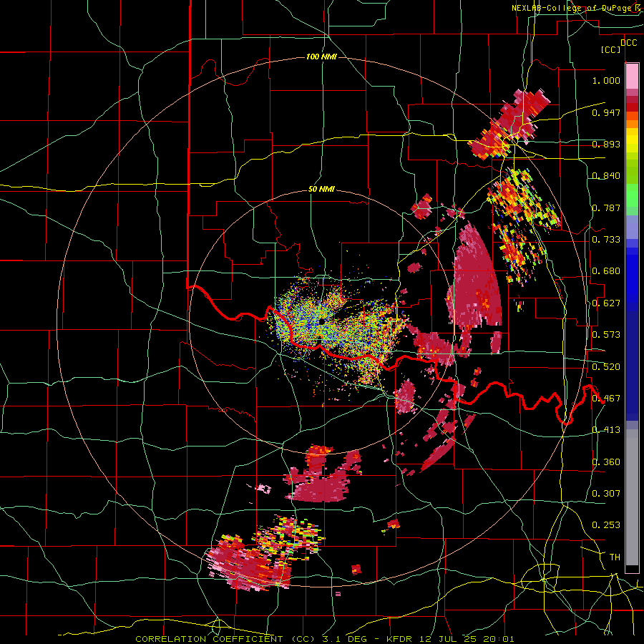Click the 0.733 legend value
This screenshot has height=644, width=644.
pos(606,240)
